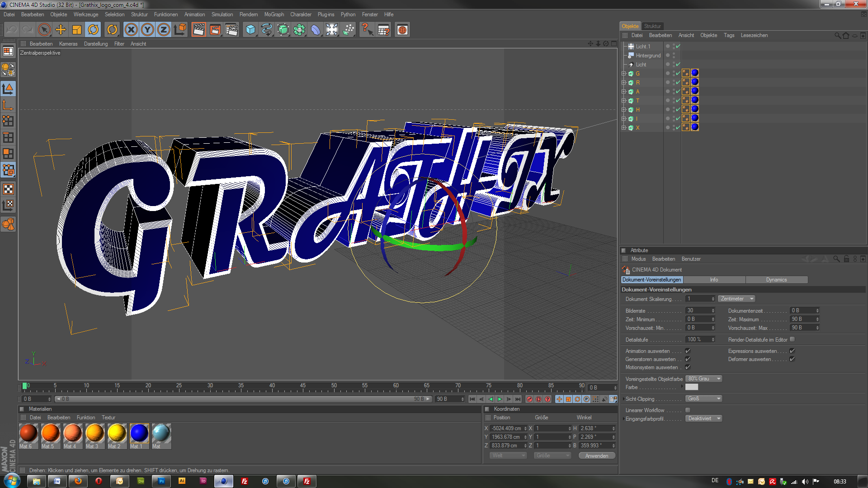
Task: Switch to the Dynamics tab
Action: [x=776, y=280]
